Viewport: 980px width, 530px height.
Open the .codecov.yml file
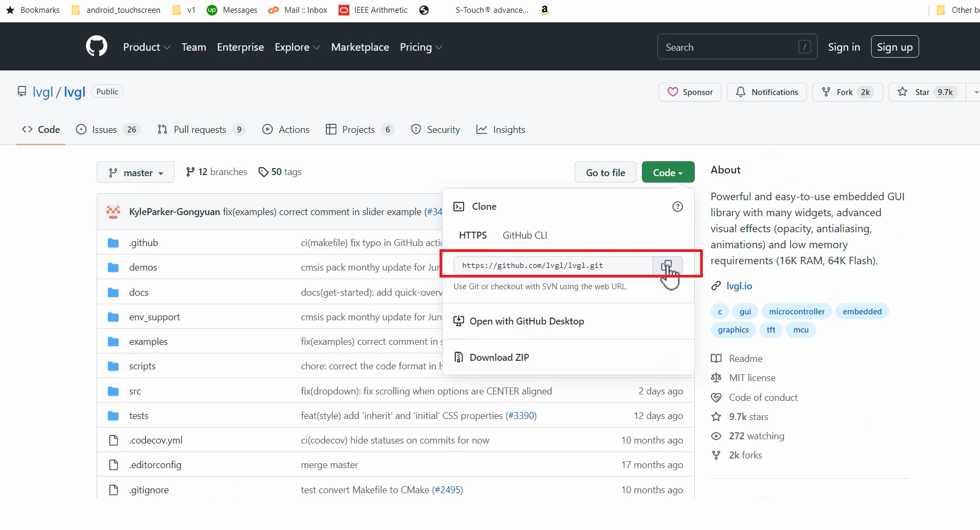156,440
